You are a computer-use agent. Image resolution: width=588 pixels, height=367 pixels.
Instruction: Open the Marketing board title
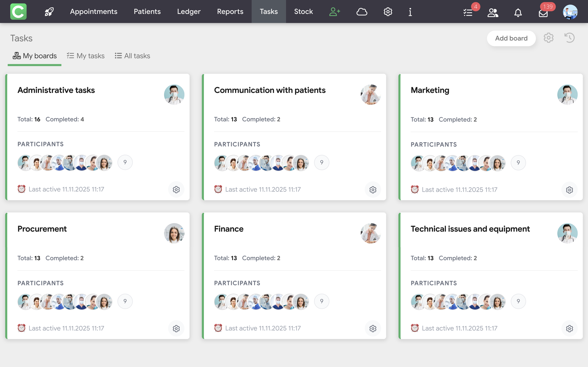(430, 90)
